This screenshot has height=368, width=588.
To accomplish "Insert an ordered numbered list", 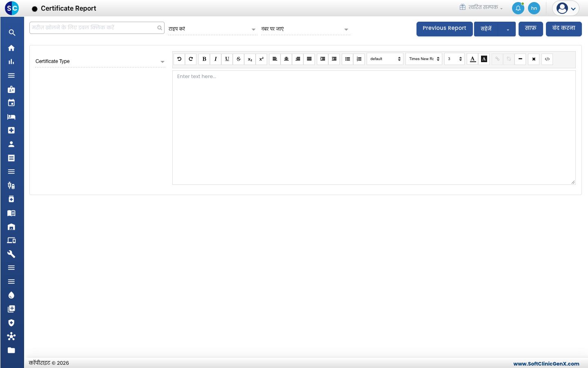I will [359, 59].
